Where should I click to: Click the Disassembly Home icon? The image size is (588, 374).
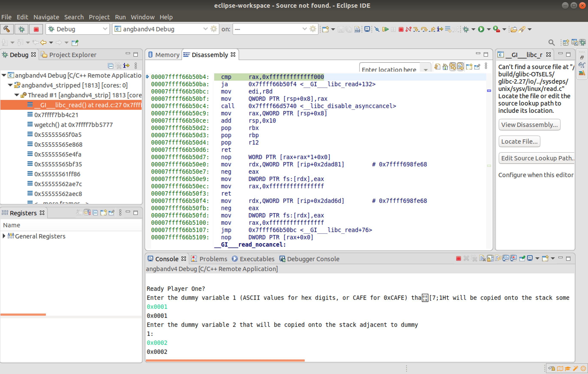pos(445,67)
